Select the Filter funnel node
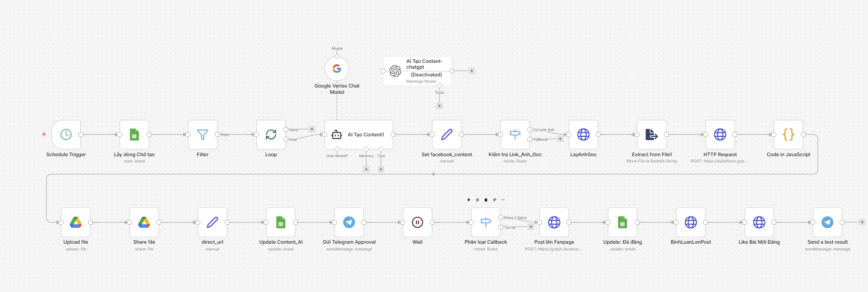The height and width of the screenshot is (292, 868). [x=203, y=134]
